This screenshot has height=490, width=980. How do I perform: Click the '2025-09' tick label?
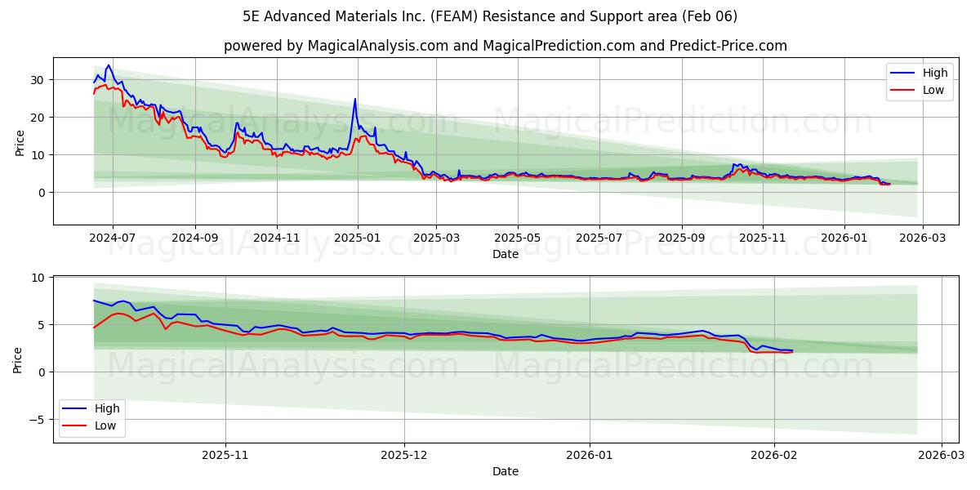[682, 238]
